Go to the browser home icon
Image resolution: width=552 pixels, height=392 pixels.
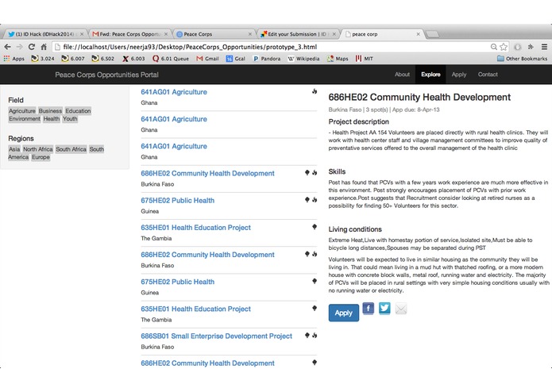[44, 47]
